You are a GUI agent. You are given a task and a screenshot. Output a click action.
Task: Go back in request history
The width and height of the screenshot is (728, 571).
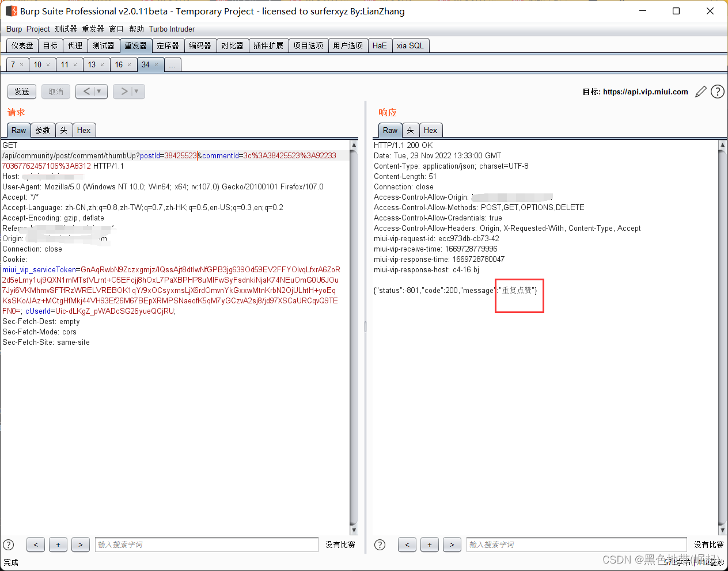click(x=86, y=92)
